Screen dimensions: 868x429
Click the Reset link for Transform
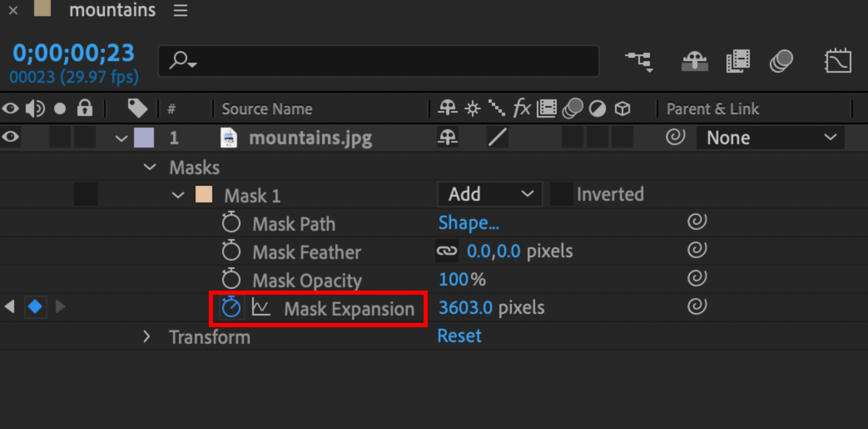pos(459,336)
